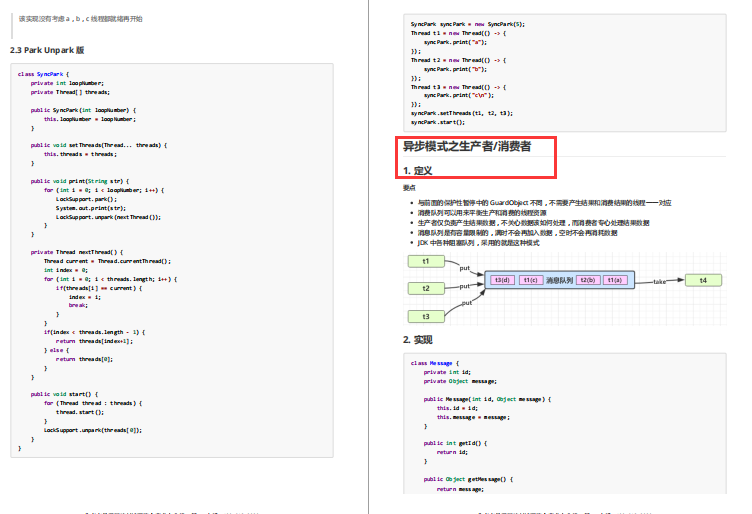The height and width of the screenshot is (514, 752).
Task: Select the t3 box in the diagram
Action: click(426, 316)
